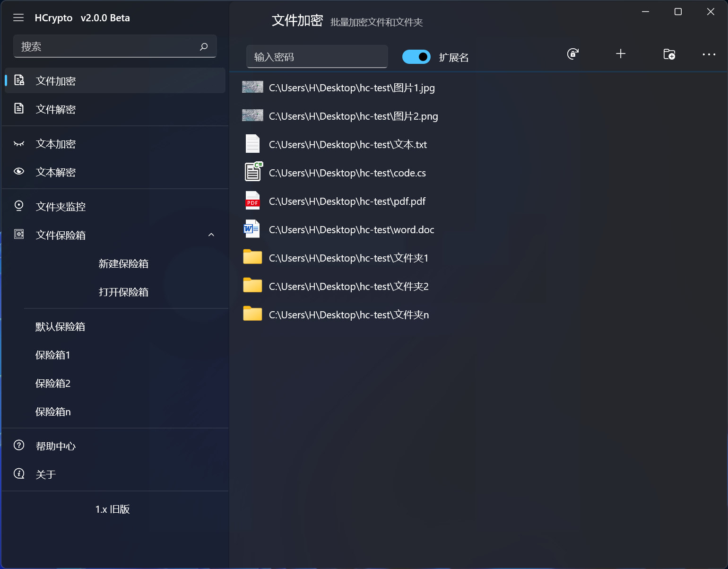This screenshot has height=569, width=728.
Task: Click the webcam icon beside 文件夹监控
Action: click(19, 206)
